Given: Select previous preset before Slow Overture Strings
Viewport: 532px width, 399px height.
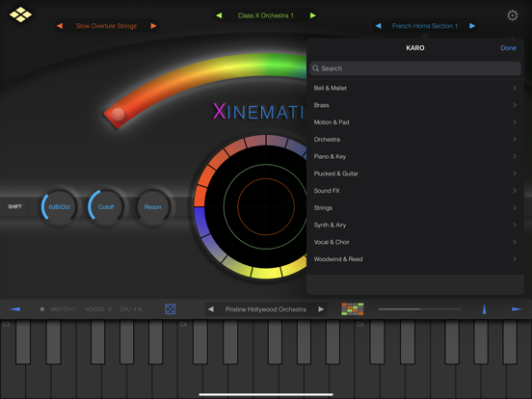Looking at the screenshot, I should tap(60, 26).
